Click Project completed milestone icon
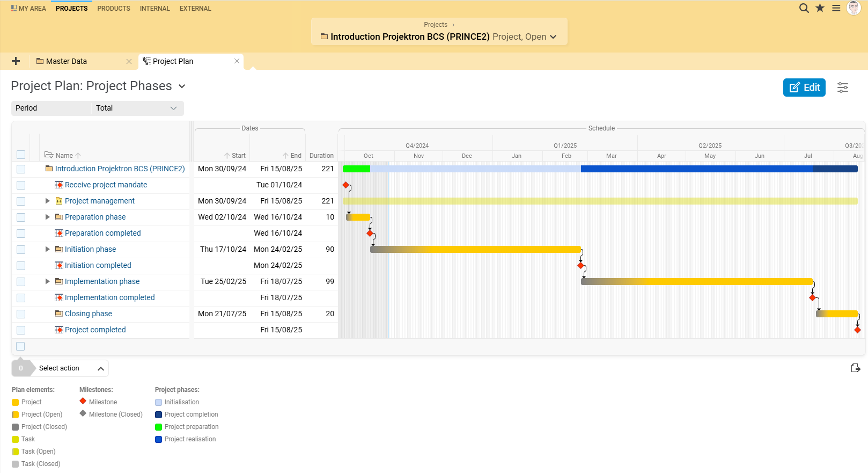868x473 pixels. (x=59, y=330)
